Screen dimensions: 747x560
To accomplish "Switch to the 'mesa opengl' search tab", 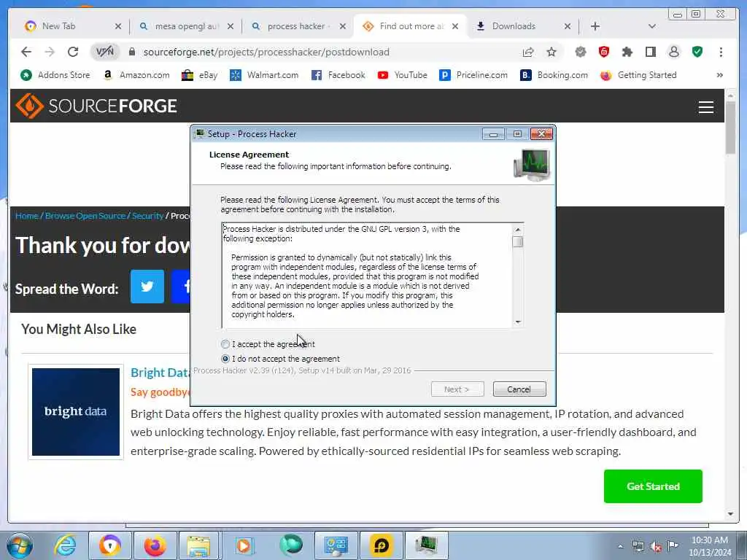I will (186, 26).
